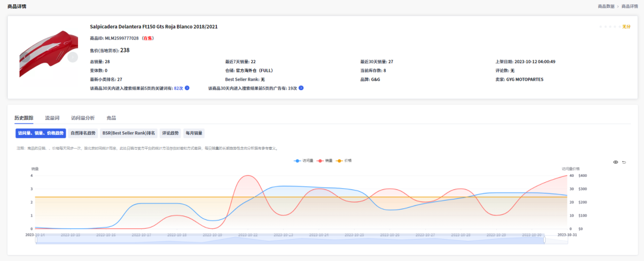Screen dimensions: 644x261
Task: Show previous product image with left arrow
Action: click(25, 57)
